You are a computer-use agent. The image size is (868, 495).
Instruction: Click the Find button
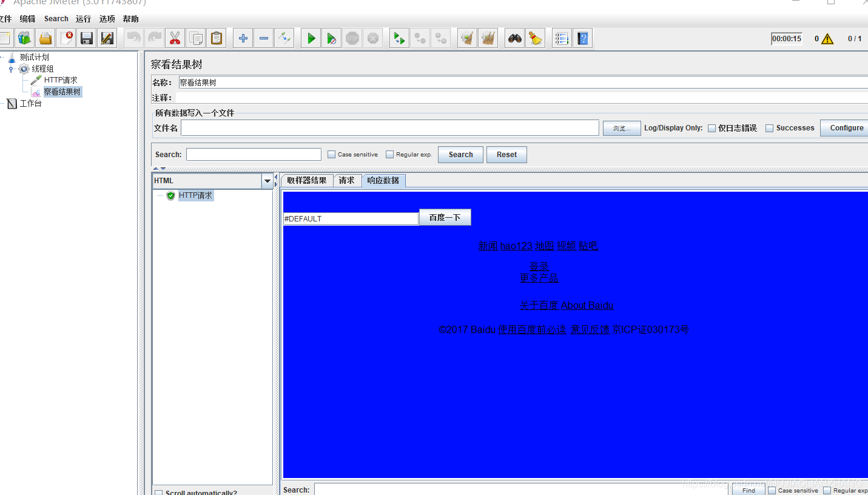[749, 490]
